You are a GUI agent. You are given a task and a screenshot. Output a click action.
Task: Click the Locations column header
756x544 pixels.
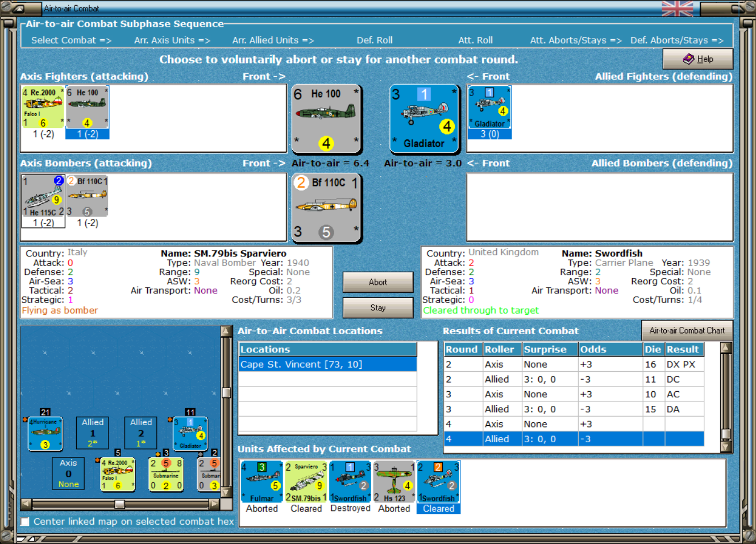[327, 350]
